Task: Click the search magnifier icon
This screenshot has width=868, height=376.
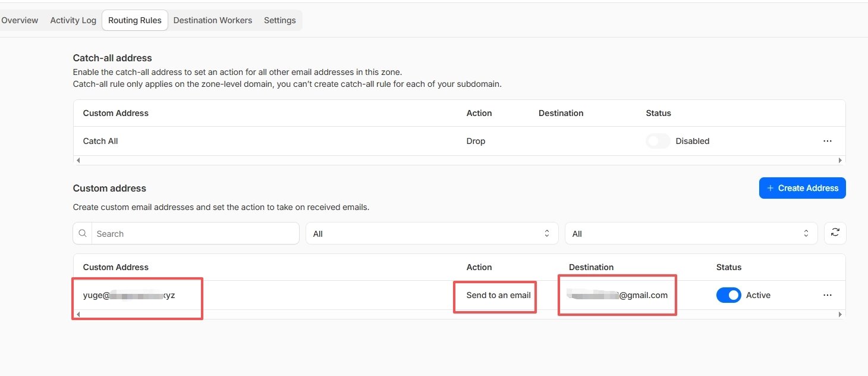Action: [x=83, y=234]
